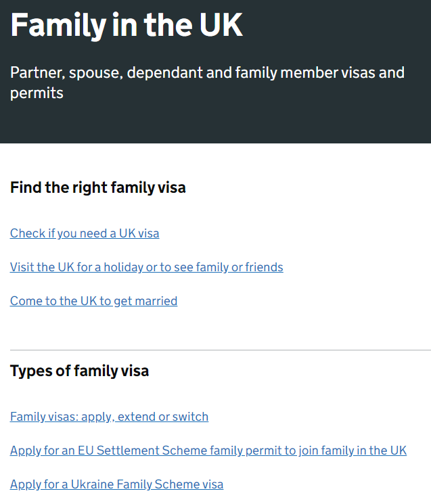431x504 pixels.
Task: Click the 'Types of family visa' heading
Action: click(x=79, y=371)
